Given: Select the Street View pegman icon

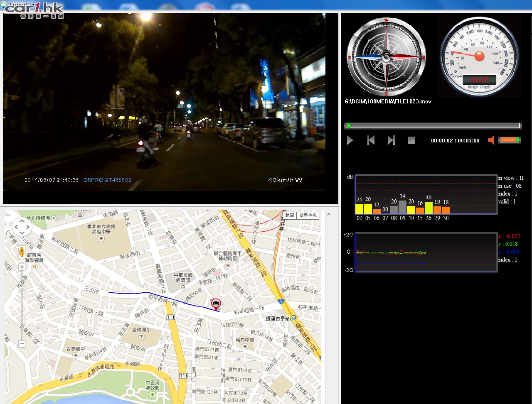Looking at the screenshot, I should pos(22,252).
